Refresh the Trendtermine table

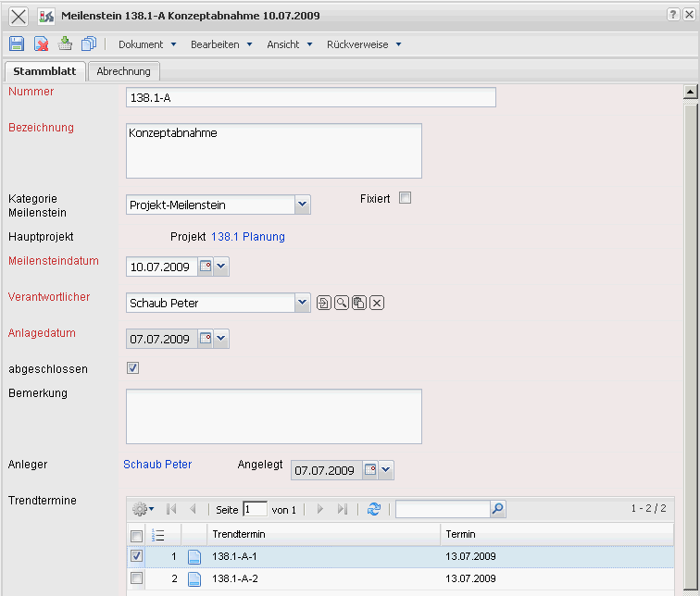(x=374, y=509)
